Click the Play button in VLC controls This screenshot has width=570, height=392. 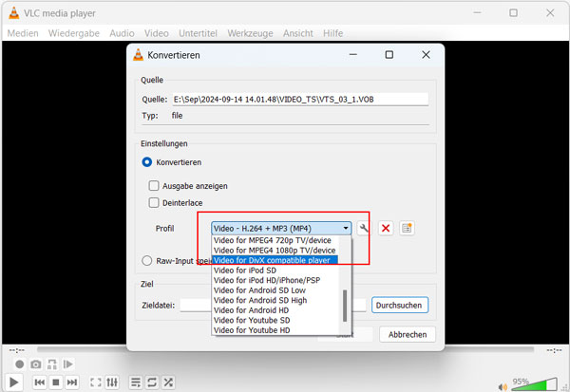(x=14, y=383)
